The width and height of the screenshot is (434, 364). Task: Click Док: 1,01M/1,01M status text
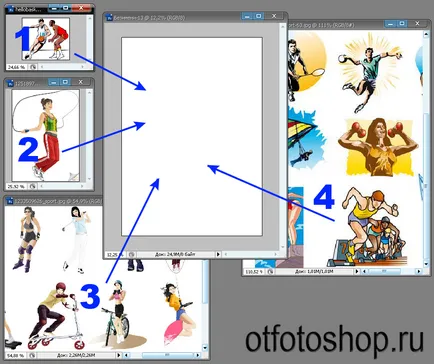(314, 272)
